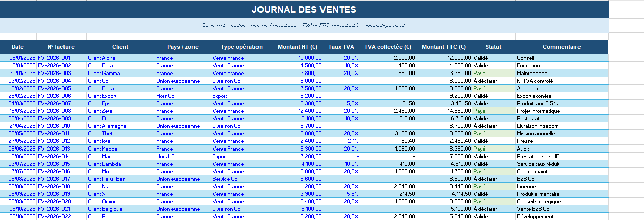Select the Client Pays-Bas cell
Viewport: 644px width, 220px height.
point(120,179)
